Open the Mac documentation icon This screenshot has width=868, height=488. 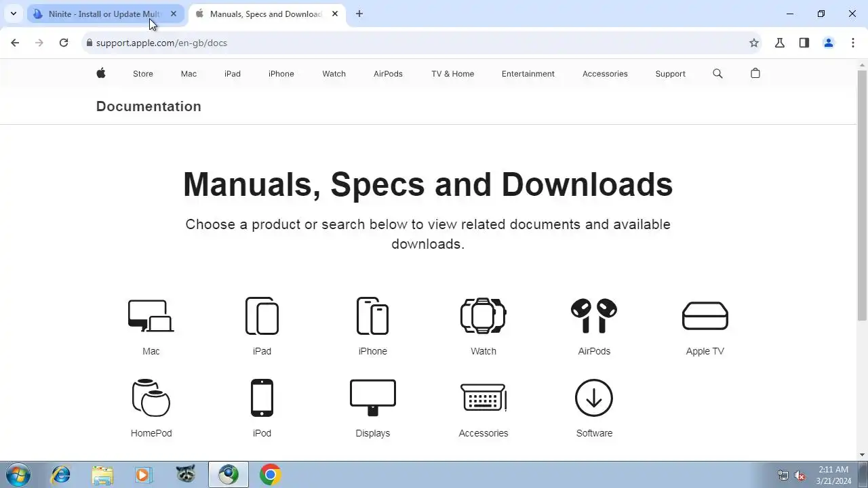tap(151, 316)
